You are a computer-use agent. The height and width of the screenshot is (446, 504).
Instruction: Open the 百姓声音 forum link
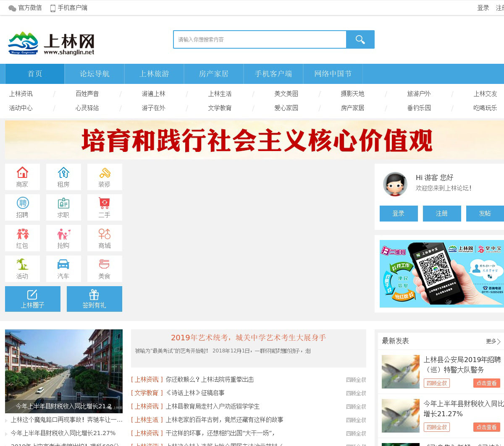click(x=87, y=94)
